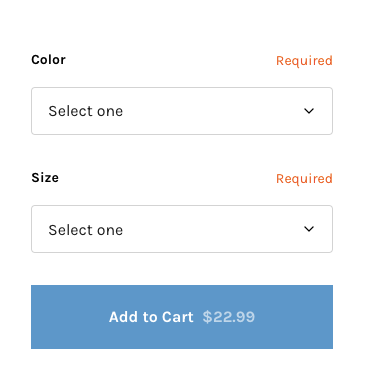This screenshot has width=369, height=371.
Task: Focus the Size select box
Action: coord(182,229)
